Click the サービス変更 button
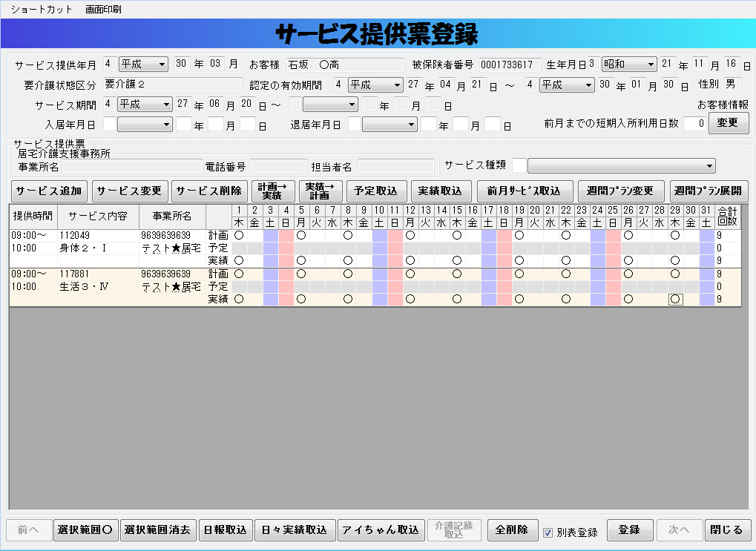The image size is (756, 551). coord(129,191)
